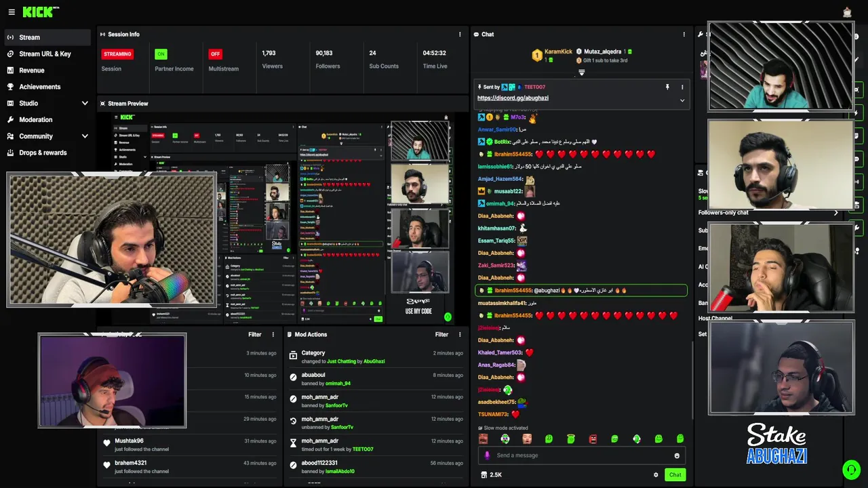Open Session Info panel options menu

pyautogui.click(x=460, y=35)
